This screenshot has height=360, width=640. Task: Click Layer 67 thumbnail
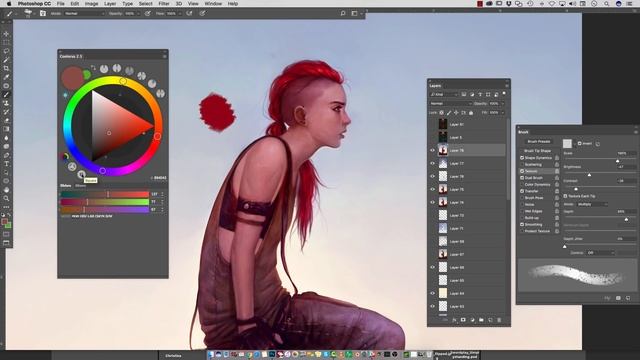(443, 254)
